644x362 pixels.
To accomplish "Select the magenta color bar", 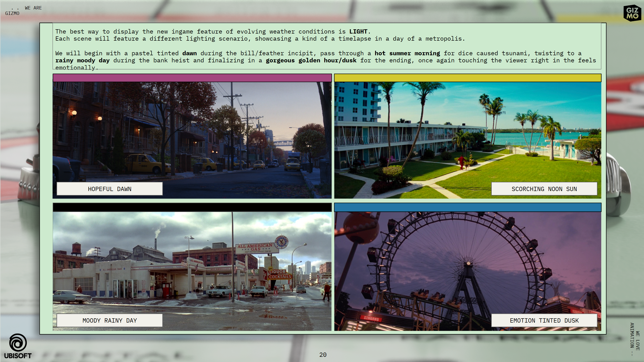I will 192,78.
